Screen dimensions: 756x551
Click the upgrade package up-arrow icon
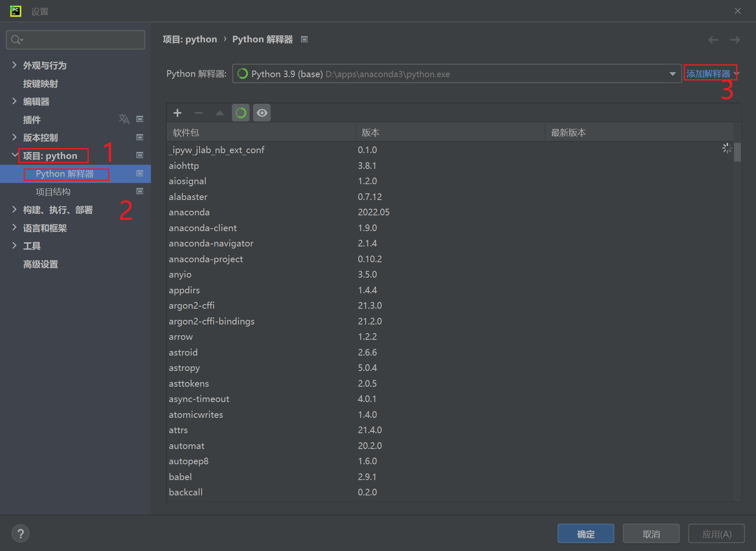click(x=220, y=113)
